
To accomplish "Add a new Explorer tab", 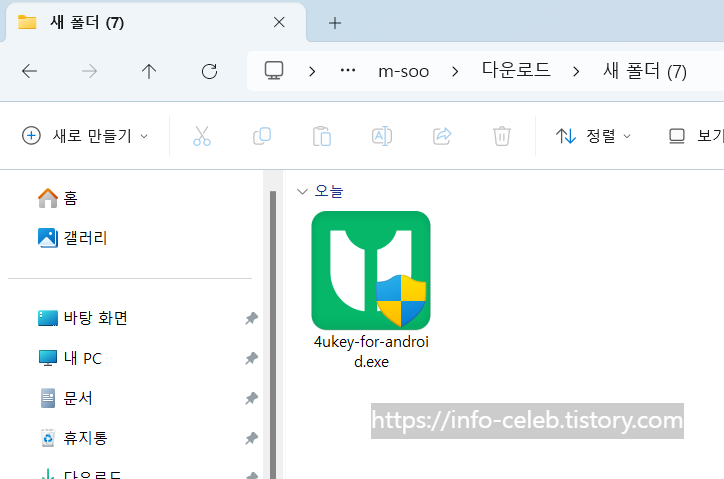I will pos(335,23).
